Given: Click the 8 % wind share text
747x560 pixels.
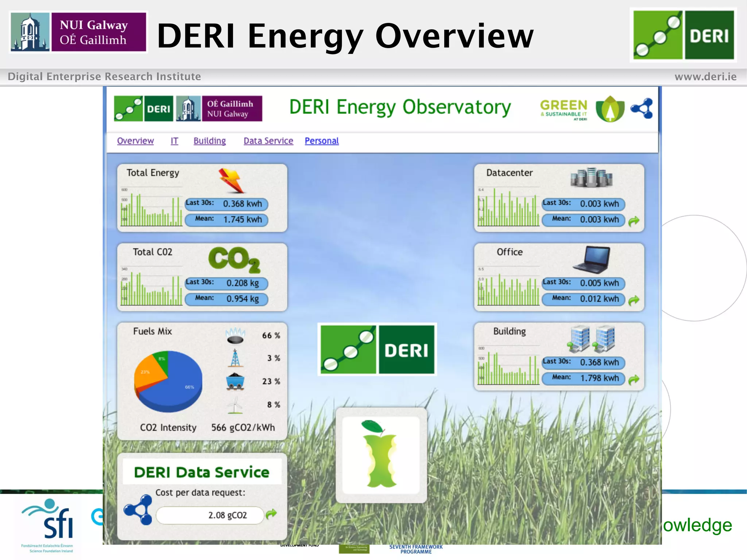Looking at the screenshot, I should pyautogui.click(x=274, y=405).
